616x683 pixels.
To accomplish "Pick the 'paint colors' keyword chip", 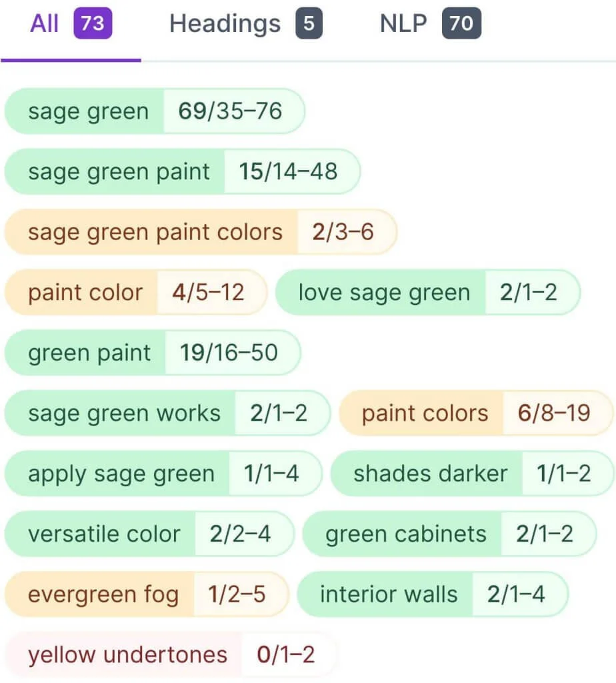I will [475, 414].
